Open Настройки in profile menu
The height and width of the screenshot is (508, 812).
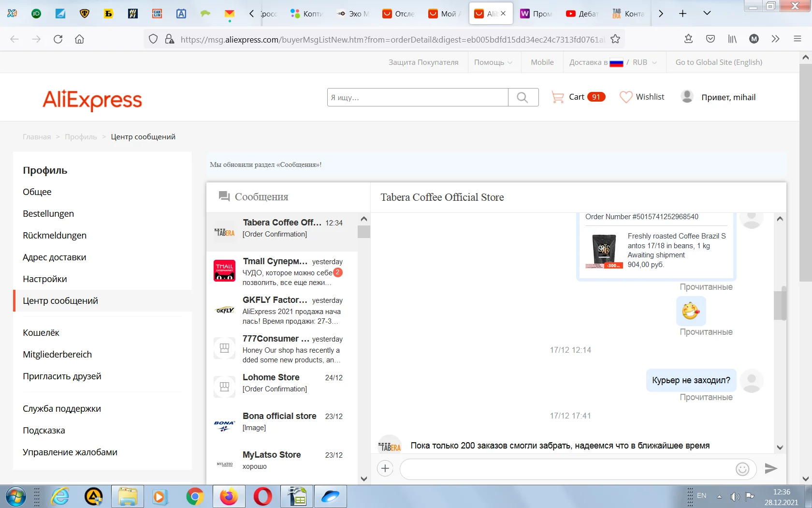tap(45, 279)
